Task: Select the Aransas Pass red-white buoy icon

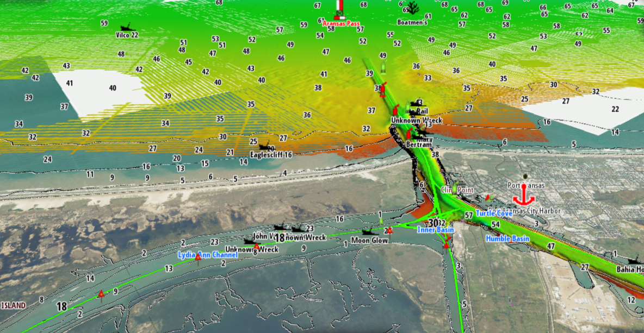Action: (x=339, y=9)
